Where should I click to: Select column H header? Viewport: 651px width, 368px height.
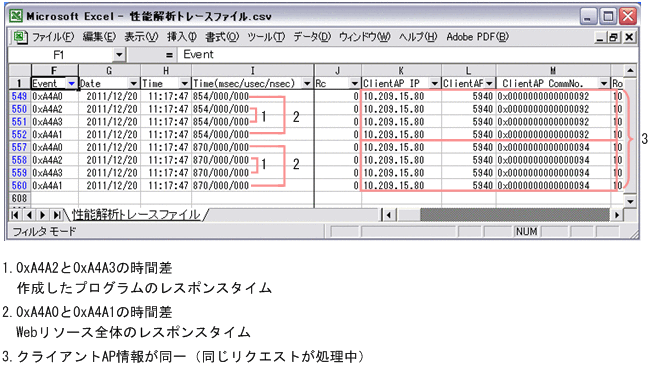coord(166,71)
